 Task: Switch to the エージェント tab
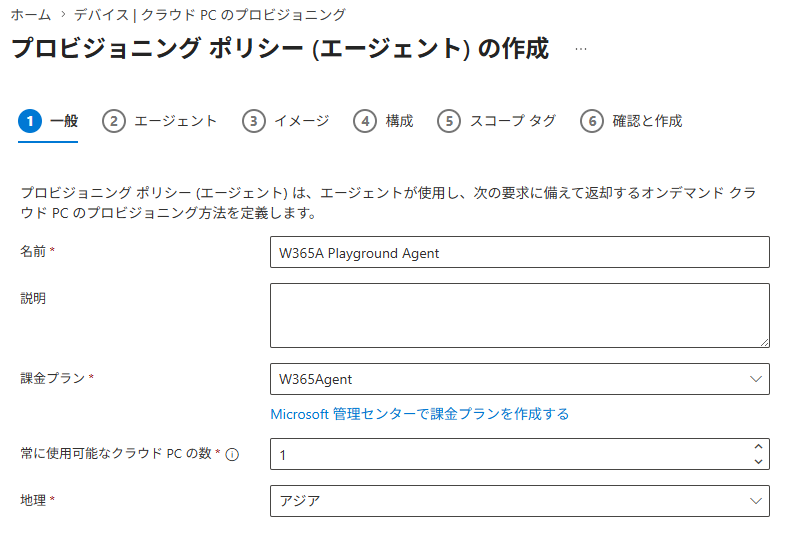tap(175, 121)
